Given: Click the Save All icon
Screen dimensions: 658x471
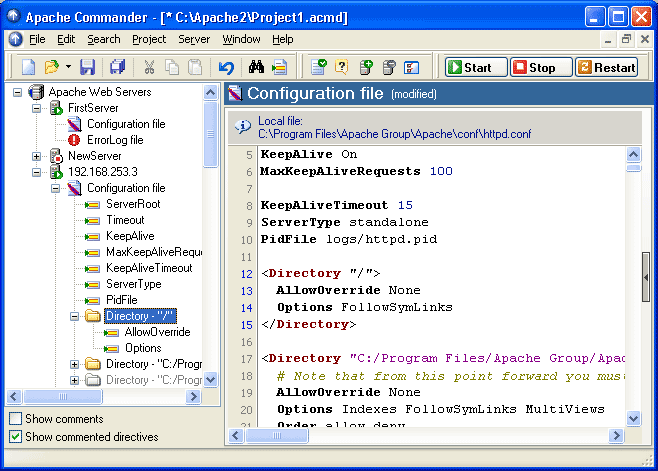Looking at the screenshot, I should coord(118,67).
